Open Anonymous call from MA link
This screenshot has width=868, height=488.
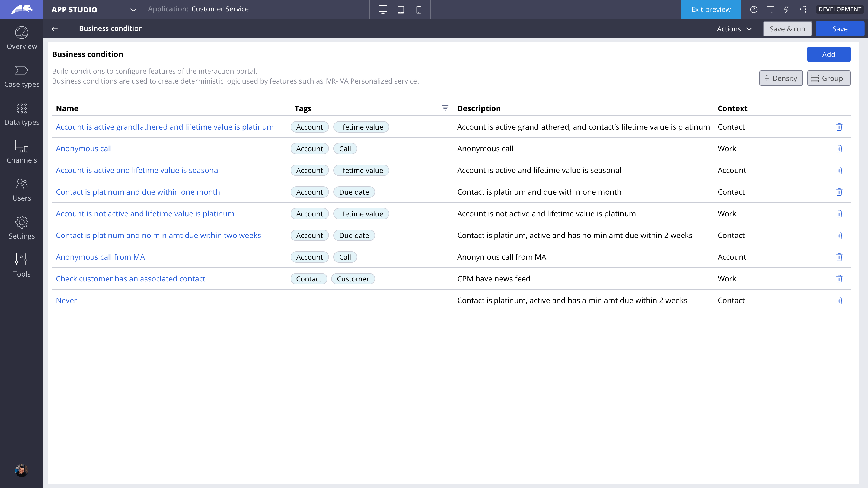pyautogui.click(x=100, y=257)
